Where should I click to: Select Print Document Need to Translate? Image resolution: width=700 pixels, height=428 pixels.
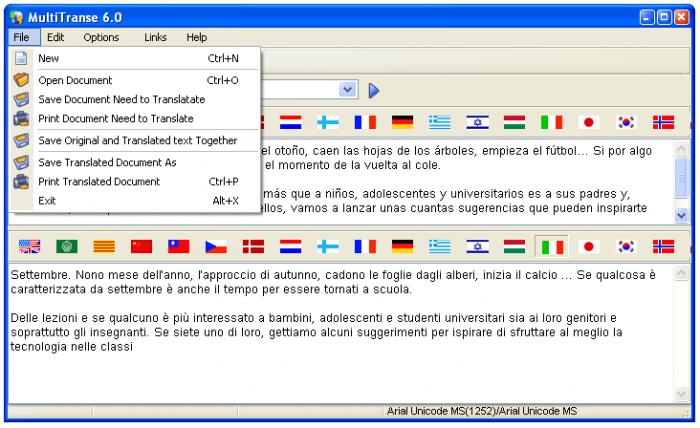pos(135,119)
